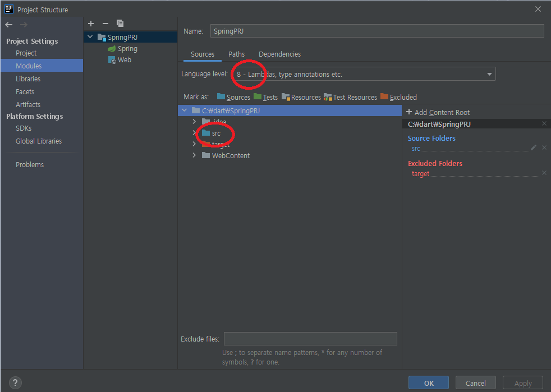
Task: Expand the .idea folder
Action: point(194,122)
